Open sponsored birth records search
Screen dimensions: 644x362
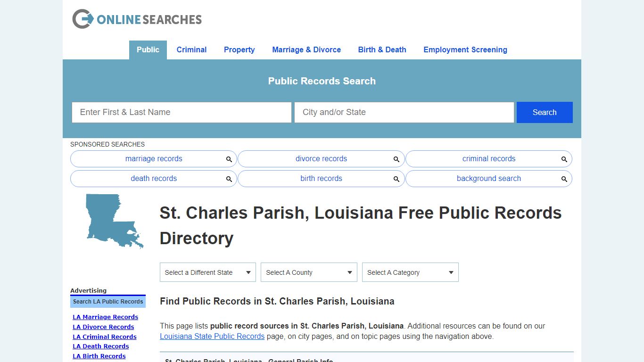coord(321,179)
